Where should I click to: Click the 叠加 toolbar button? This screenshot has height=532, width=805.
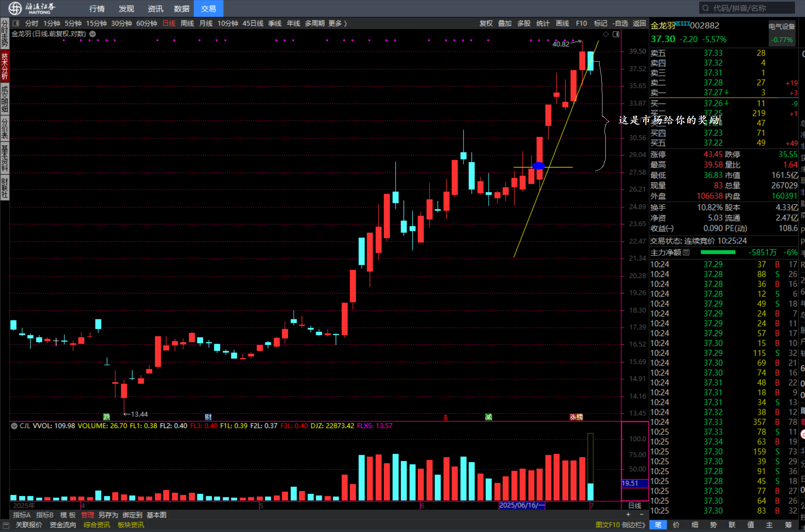(505, 23)
